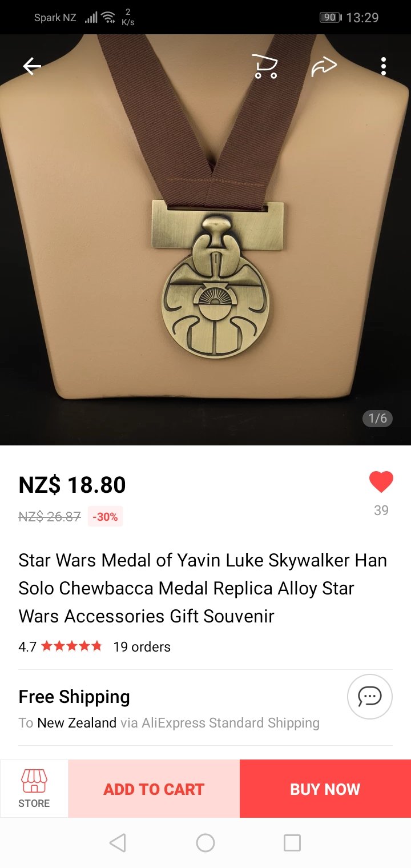Tap the Android home circle button

coord(205,843)
